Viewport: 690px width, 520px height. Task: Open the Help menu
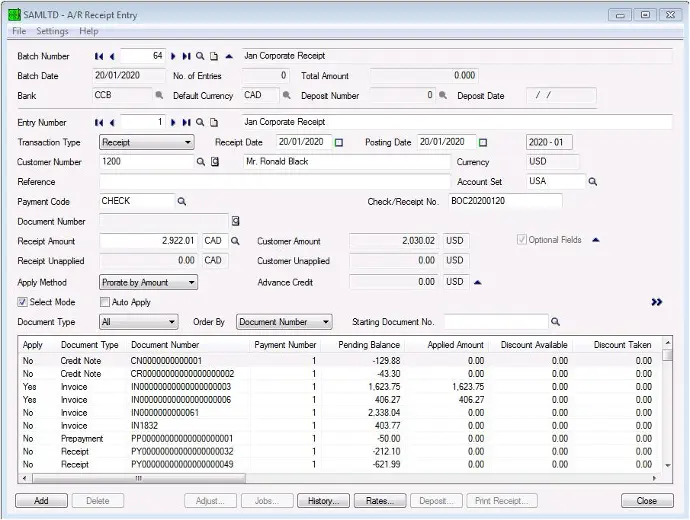pos(89,31)
